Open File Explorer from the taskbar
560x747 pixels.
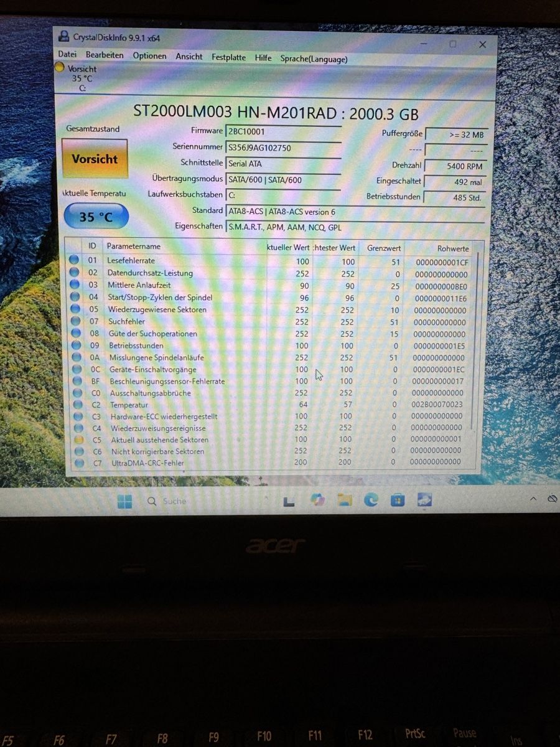pos(345,500)
